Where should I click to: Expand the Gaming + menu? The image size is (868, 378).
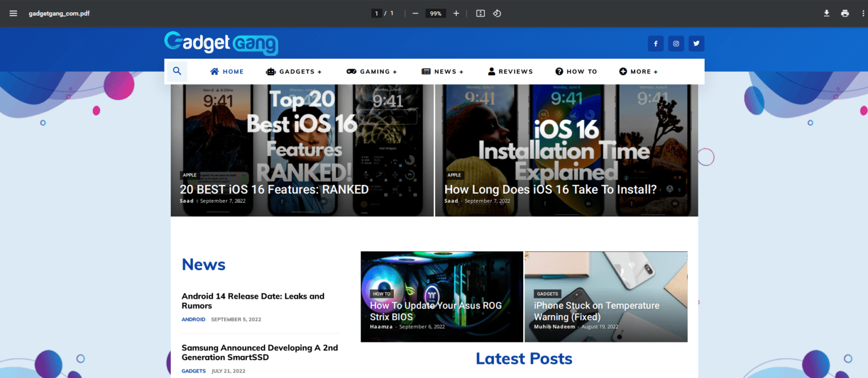pyautogui.click(x=372, y=72)
